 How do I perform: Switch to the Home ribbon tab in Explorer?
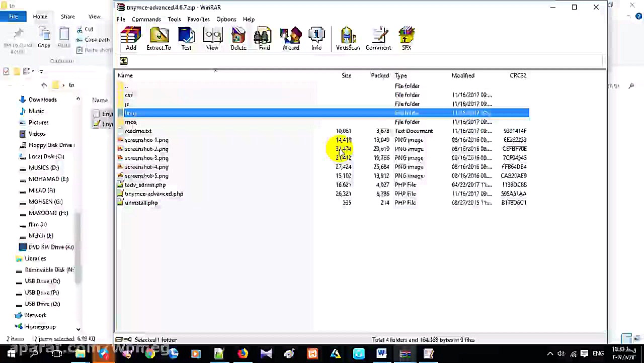(40, 17)
